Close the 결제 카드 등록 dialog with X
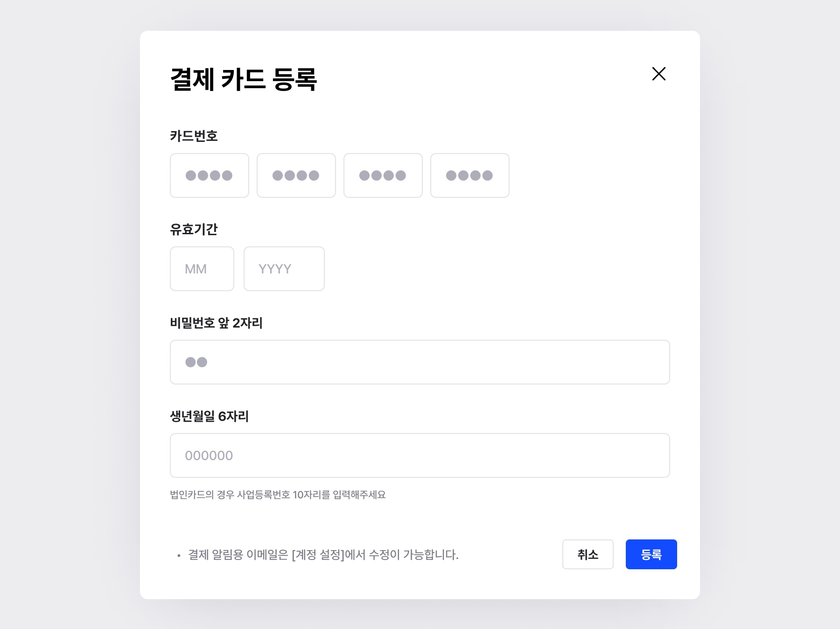Viewport: 840px width, 629px height. [x=658, y=74]
